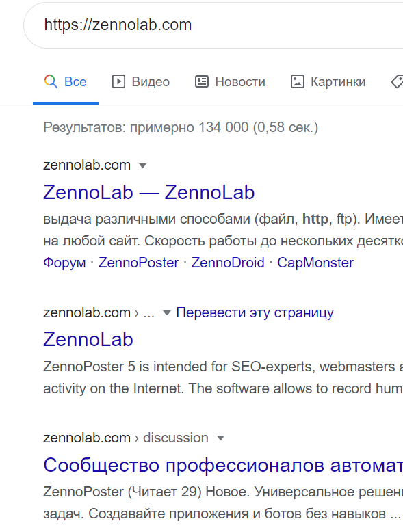Screen dimensions: 403x532
Task: Switch to the Видео tab
Action: [x=140, y=82]
